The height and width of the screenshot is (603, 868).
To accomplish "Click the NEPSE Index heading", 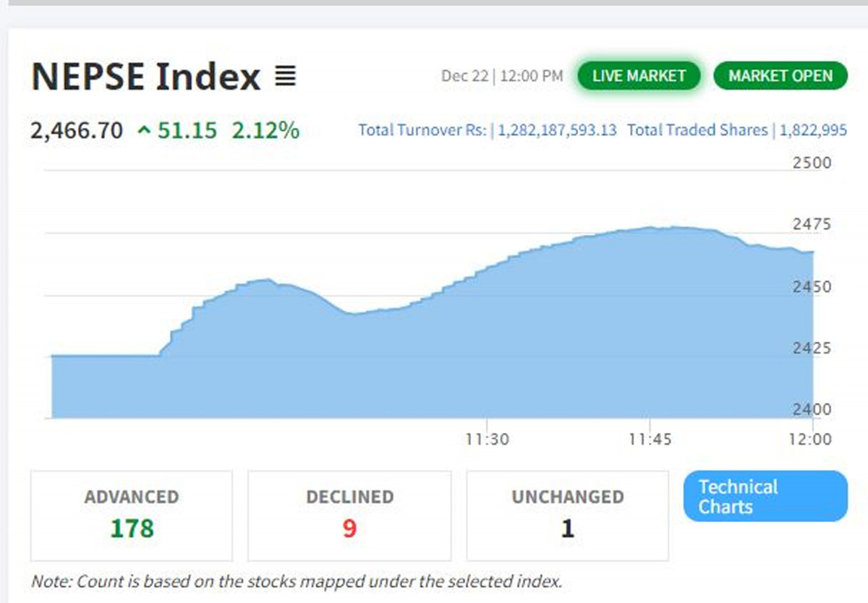I will 146,77.
